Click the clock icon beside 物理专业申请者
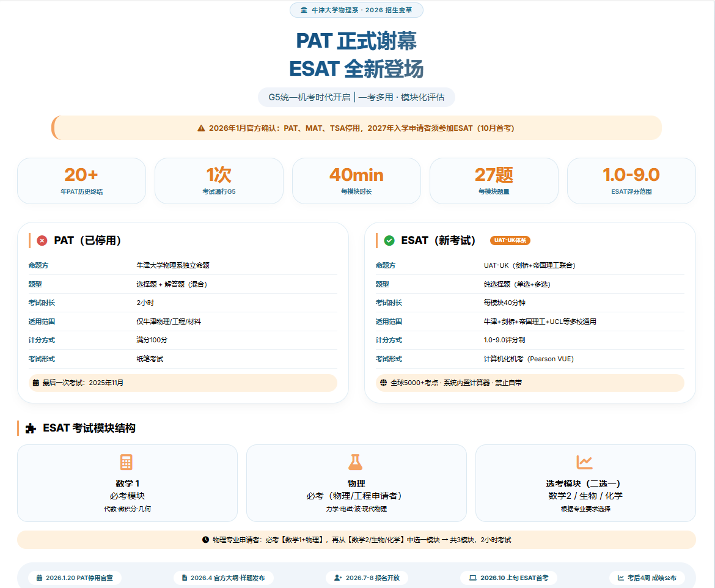Screen dimensions: 715x588 click(x=205, y=540)
